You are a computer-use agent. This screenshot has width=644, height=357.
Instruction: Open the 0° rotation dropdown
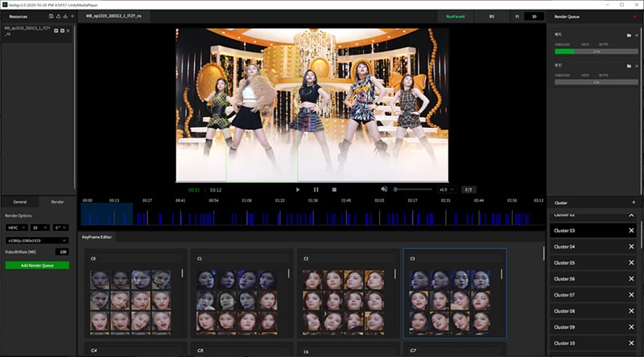point(61,228)
